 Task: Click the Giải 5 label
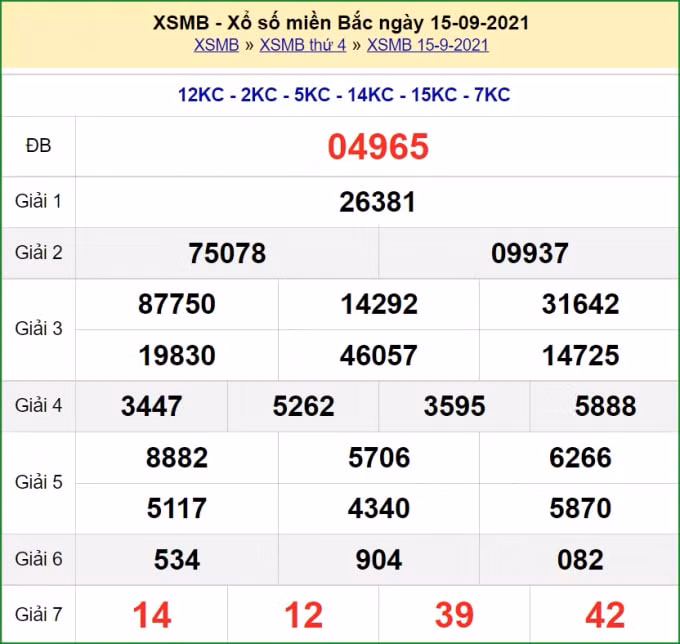(38, 482)
